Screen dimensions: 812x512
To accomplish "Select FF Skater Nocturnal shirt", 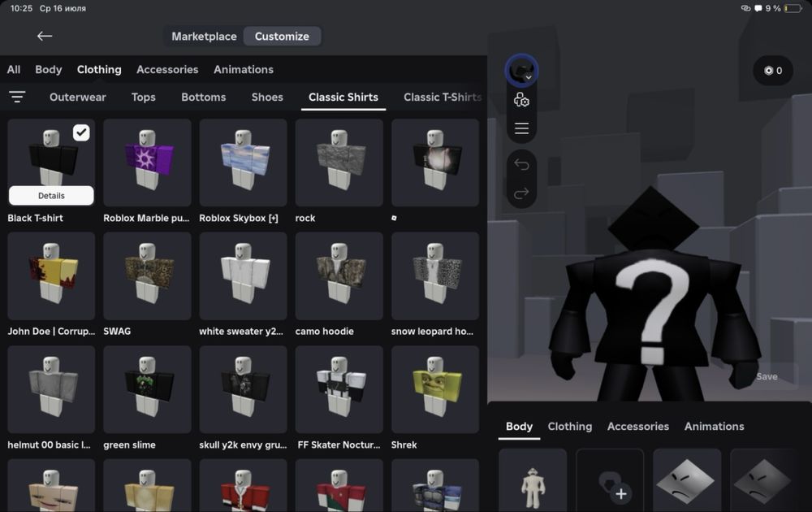I will [339, 389].
